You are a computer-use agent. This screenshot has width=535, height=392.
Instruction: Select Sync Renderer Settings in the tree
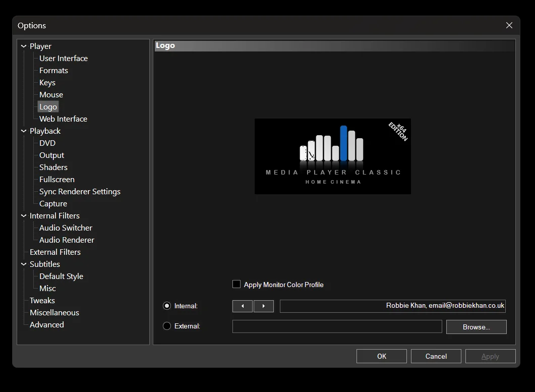(x=80, y=192)
